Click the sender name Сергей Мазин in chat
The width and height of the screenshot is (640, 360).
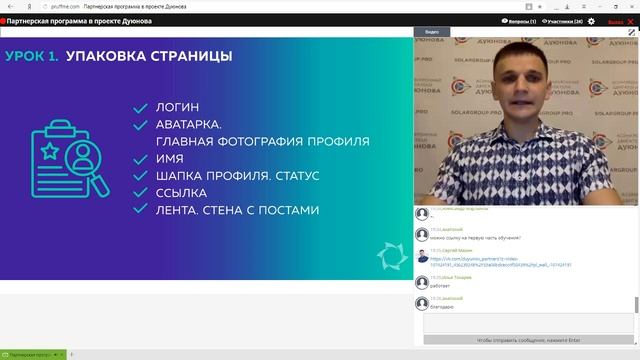pos(457,250)
